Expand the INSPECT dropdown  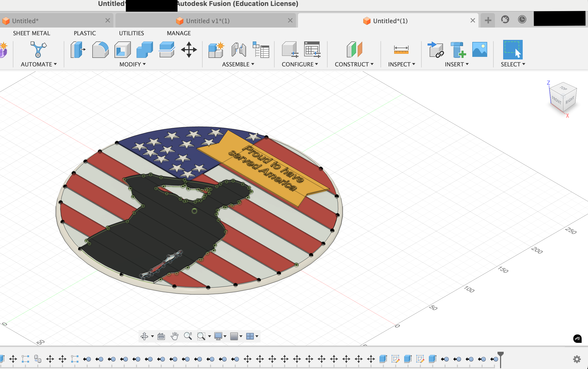402,64
